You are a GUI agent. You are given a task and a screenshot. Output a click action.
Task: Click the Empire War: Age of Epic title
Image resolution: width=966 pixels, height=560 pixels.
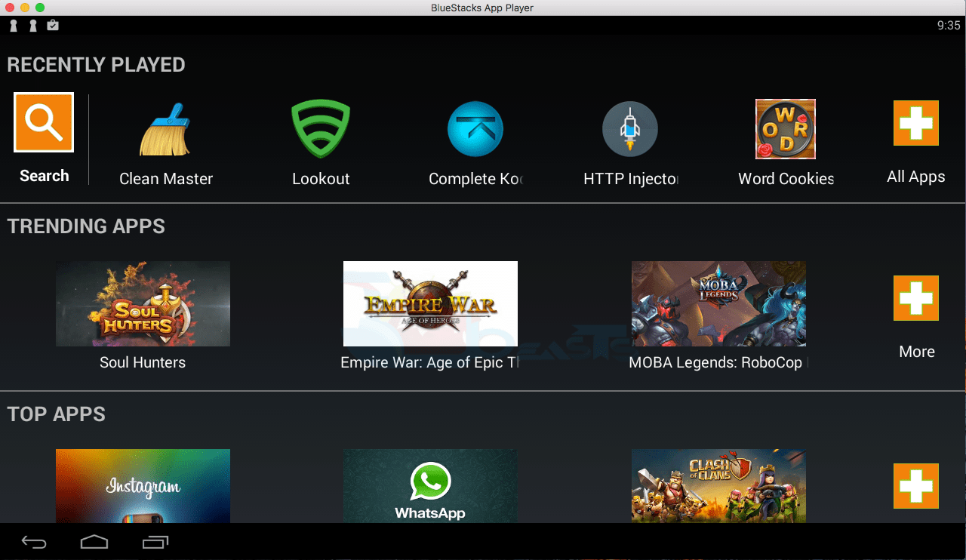pos(429,362)
